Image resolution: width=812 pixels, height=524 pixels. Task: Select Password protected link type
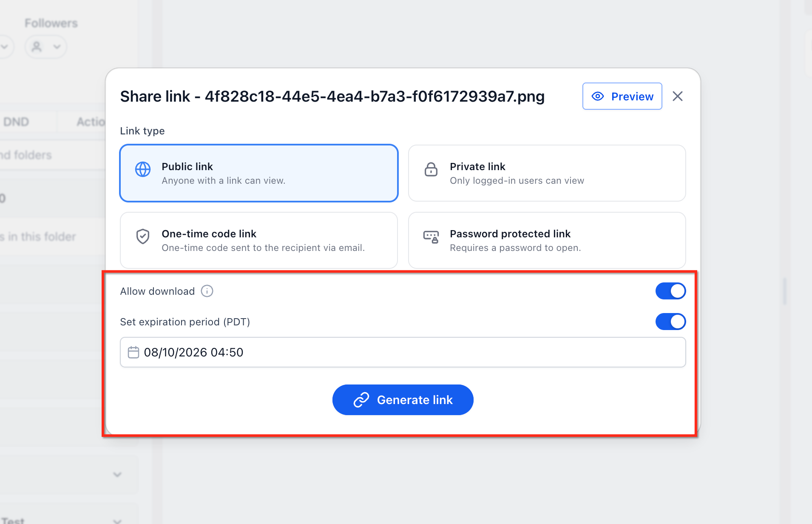coord(547,240)
